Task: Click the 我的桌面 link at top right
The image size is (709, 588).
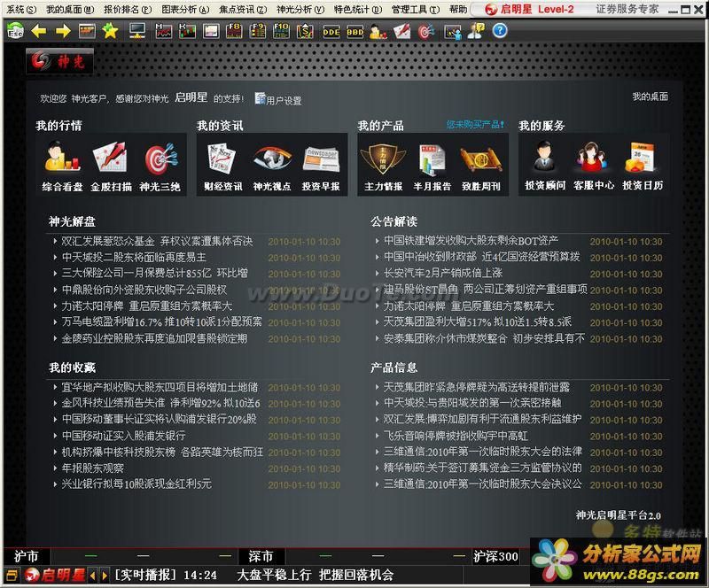Action: click(x=650, y=97)
